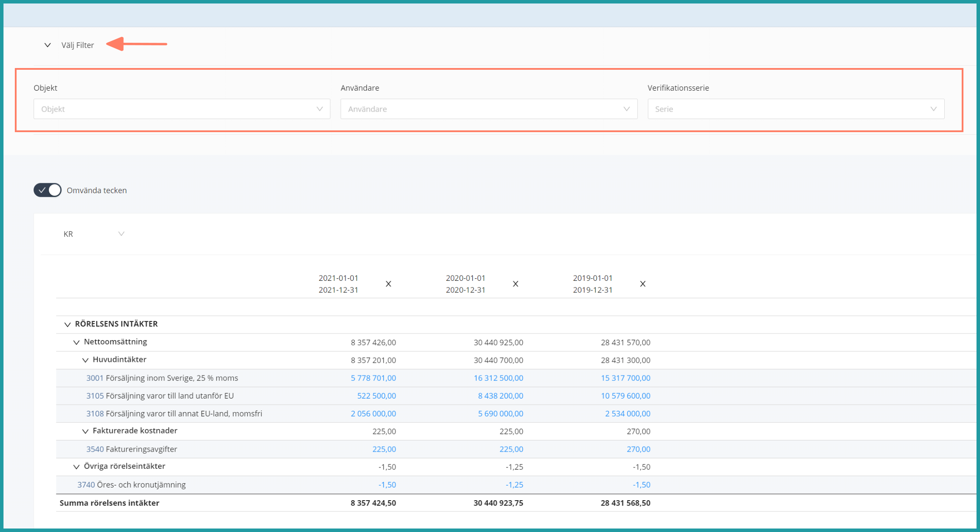Image resolution: width=980 pixels, height=532 pixels.
Task: Toggle the Omvända tecken switch
Action: tap(48, 190)
